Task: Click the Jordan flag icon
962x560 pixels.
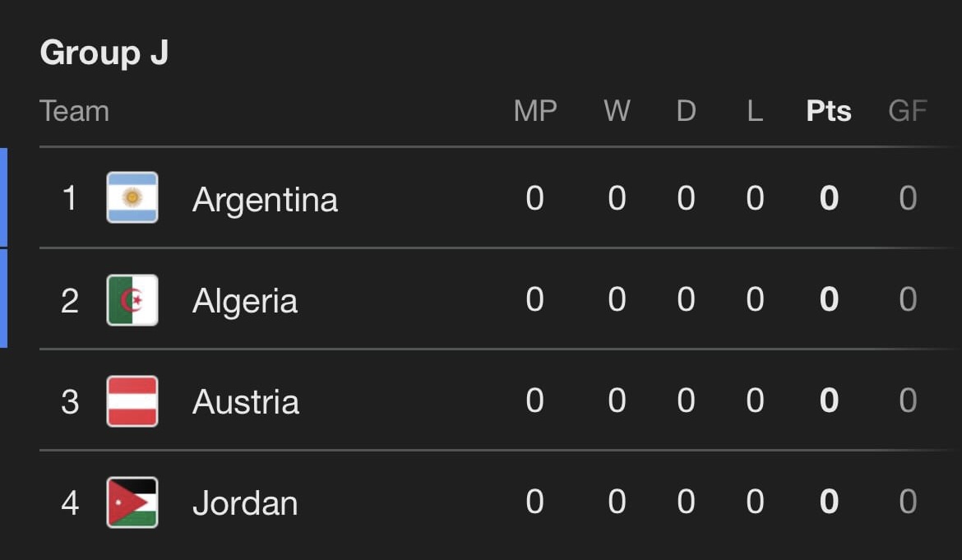Action: pos(132,502)
